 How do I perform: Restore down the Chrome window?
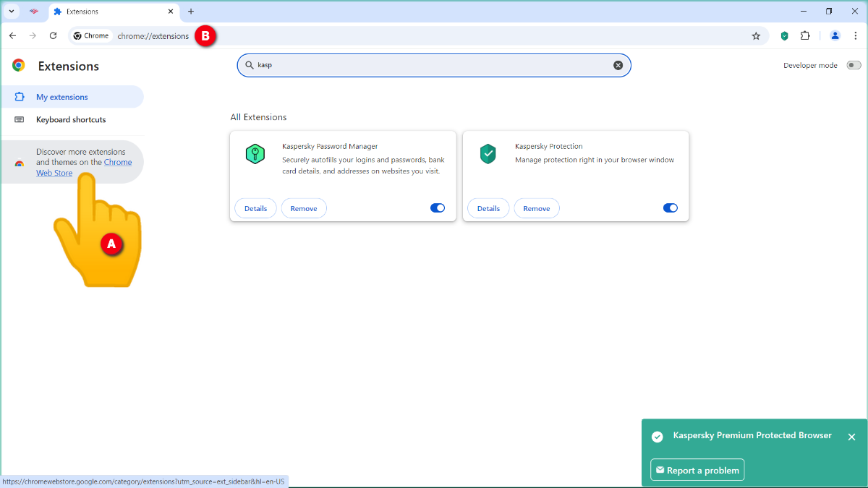829,11
